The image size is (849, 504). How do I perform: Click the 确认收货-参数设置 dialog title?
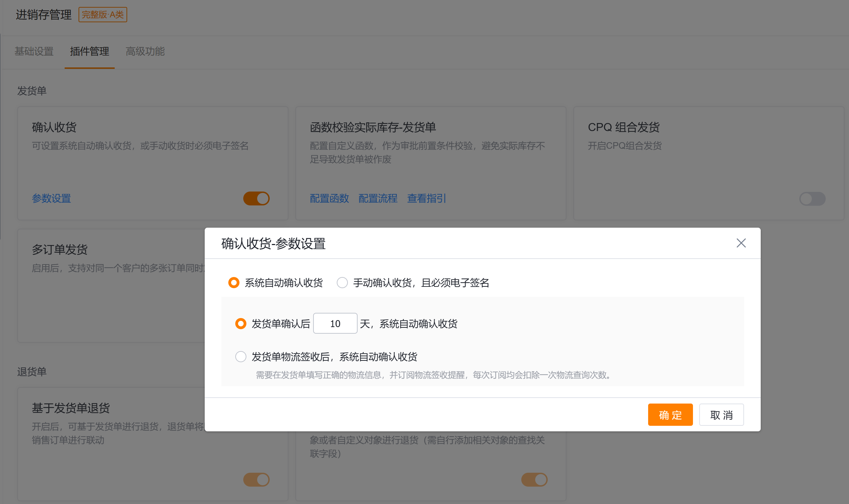274,244
